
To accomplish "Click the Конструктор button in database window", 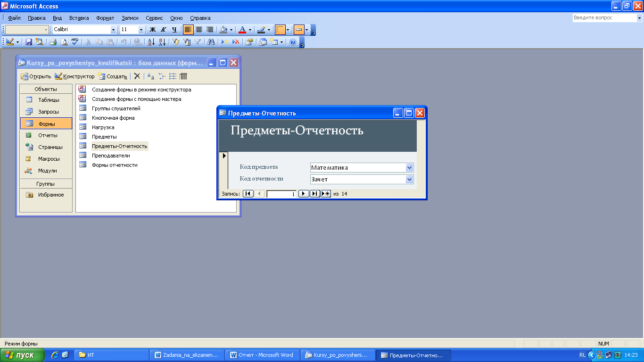I will pos(74,76).
